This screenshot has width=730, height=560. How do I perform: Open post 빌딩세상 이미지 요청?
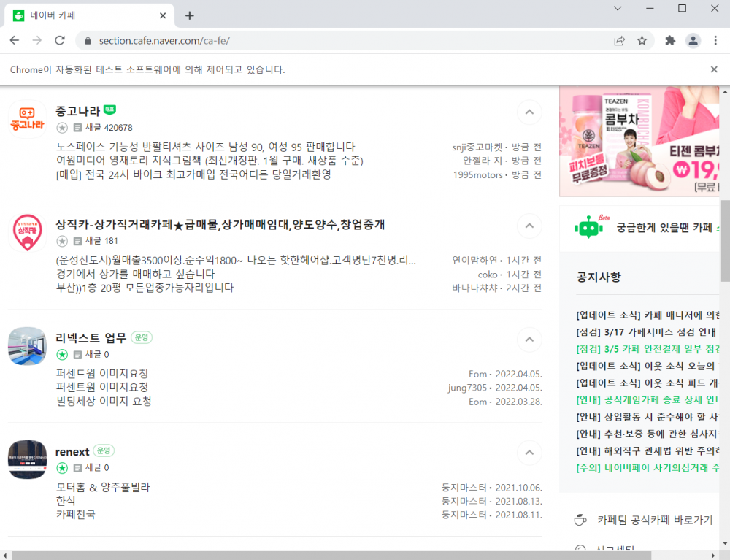104,402
